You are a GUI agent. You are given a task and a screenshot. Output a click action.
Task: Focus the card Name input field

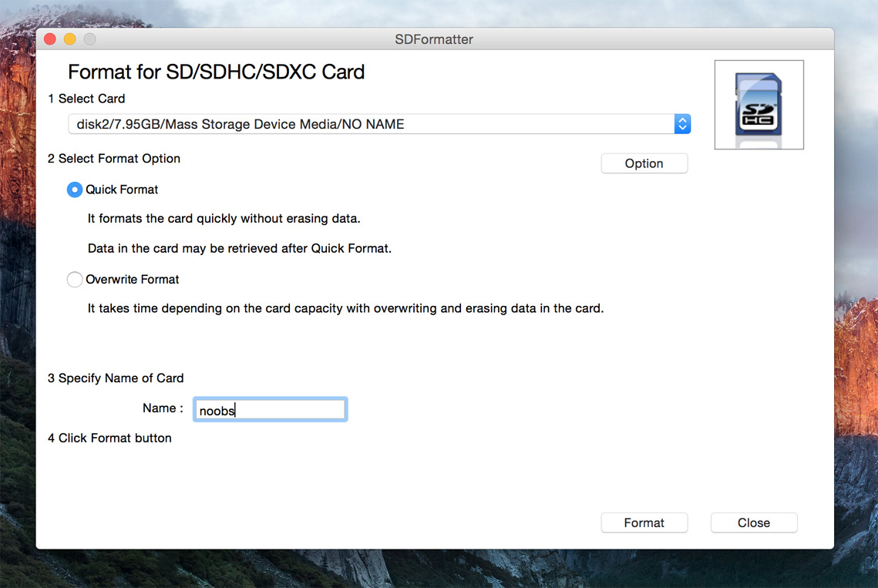[270, 409]
